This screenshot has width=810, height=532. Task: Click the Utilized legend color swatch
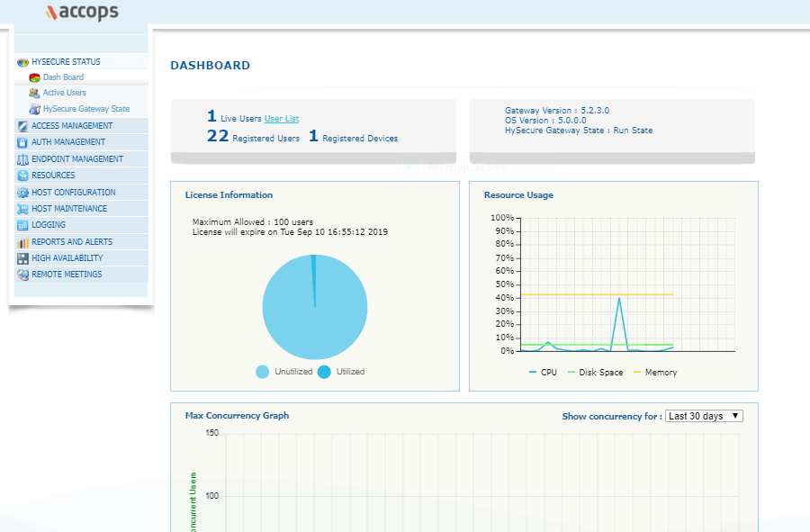click(x=324, y=372)
